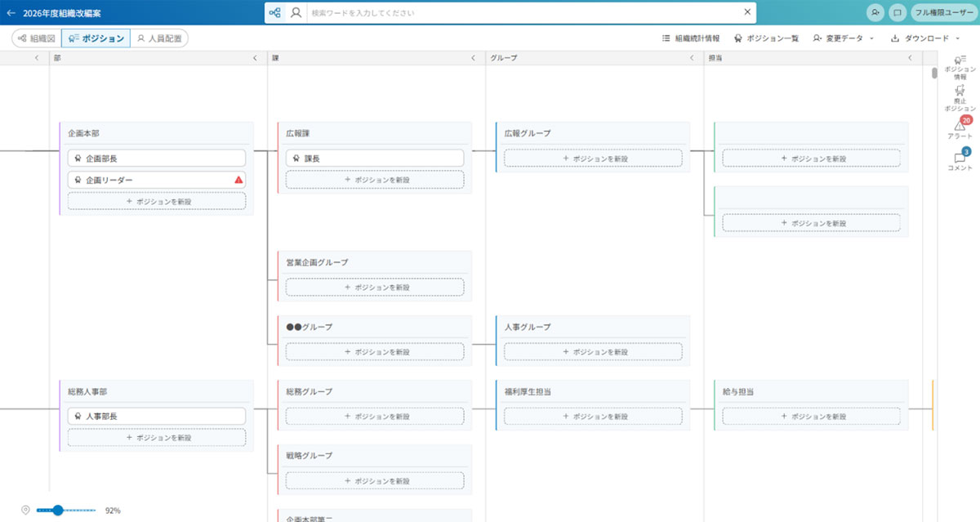Add a new position in 営業企画グループ
Image resolution: width=980 pixels, height=522 pixels.
point(375,288)
